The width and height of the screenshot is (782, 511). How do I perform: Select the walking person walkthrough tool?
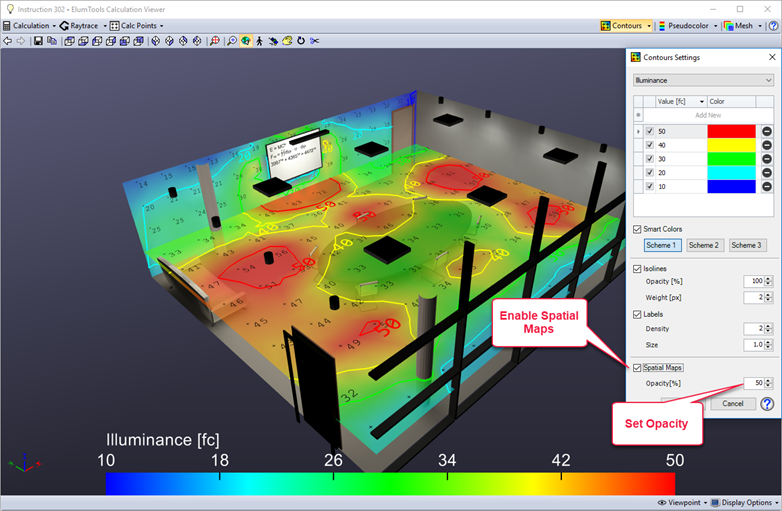(x=259, y=41)
